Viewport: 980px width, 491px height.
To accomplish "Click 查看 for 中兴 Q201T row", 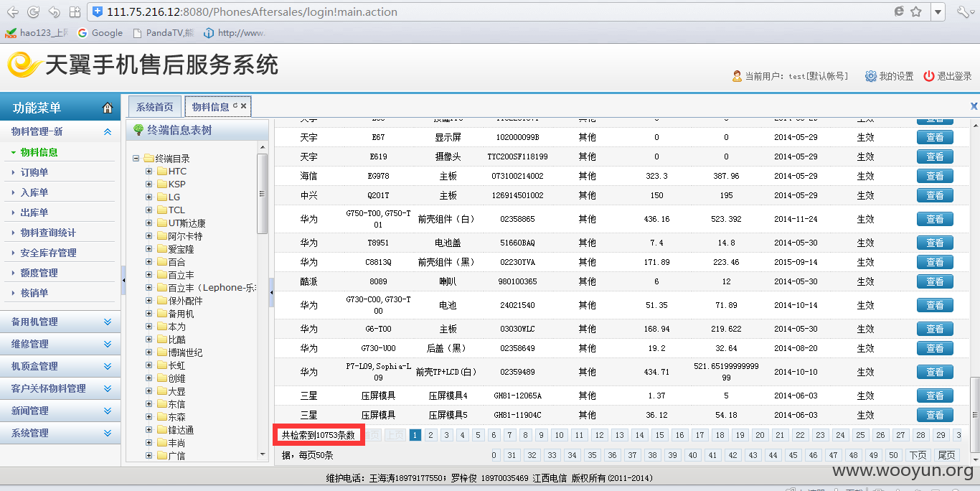I will pos(935,195).
